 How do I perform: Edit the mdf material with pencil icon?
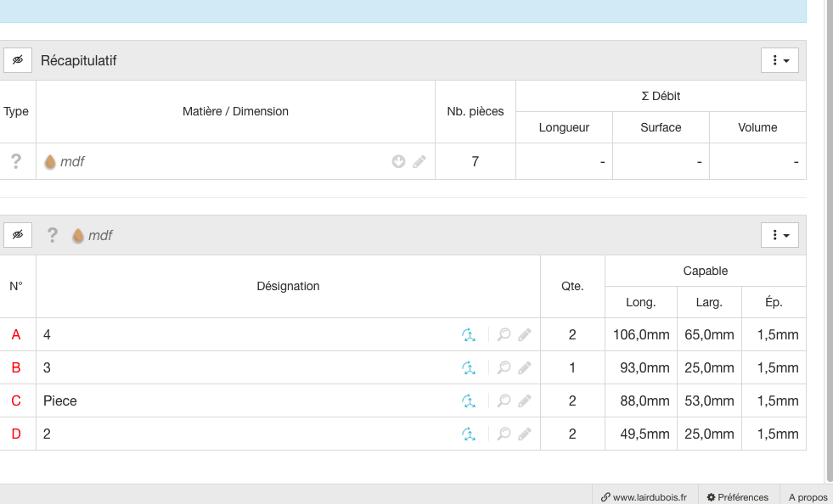click(419, 161)
